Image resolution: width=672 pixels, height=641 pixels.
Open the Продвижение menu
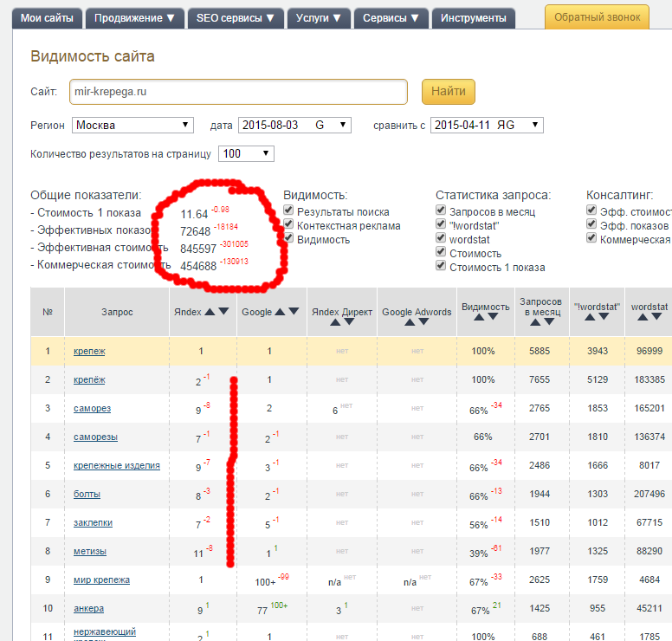135,17
